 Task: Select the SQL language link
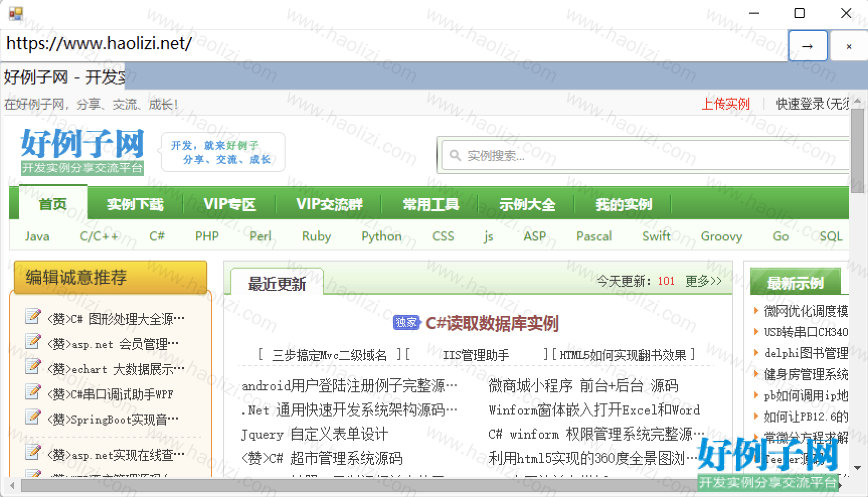coord(831,236)
